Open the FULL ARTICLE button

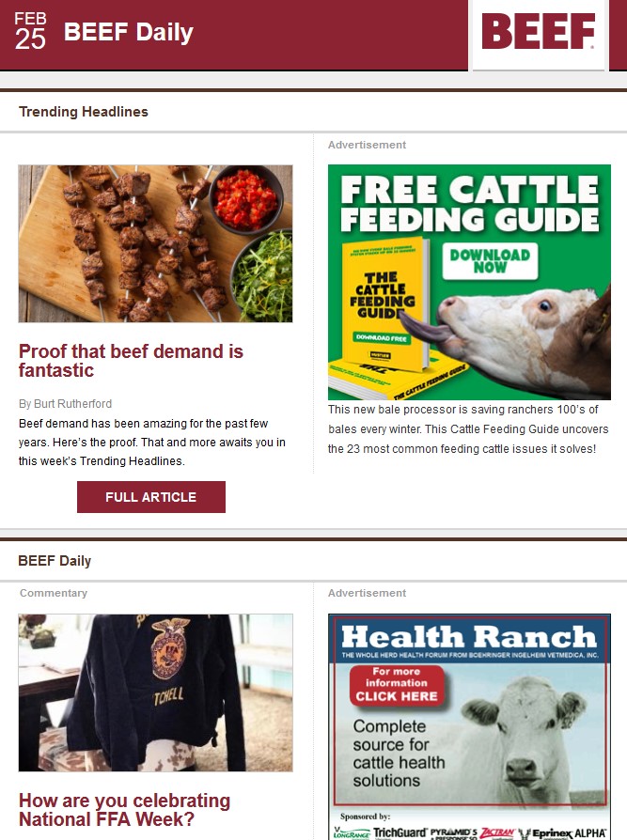tap(151, 497)
